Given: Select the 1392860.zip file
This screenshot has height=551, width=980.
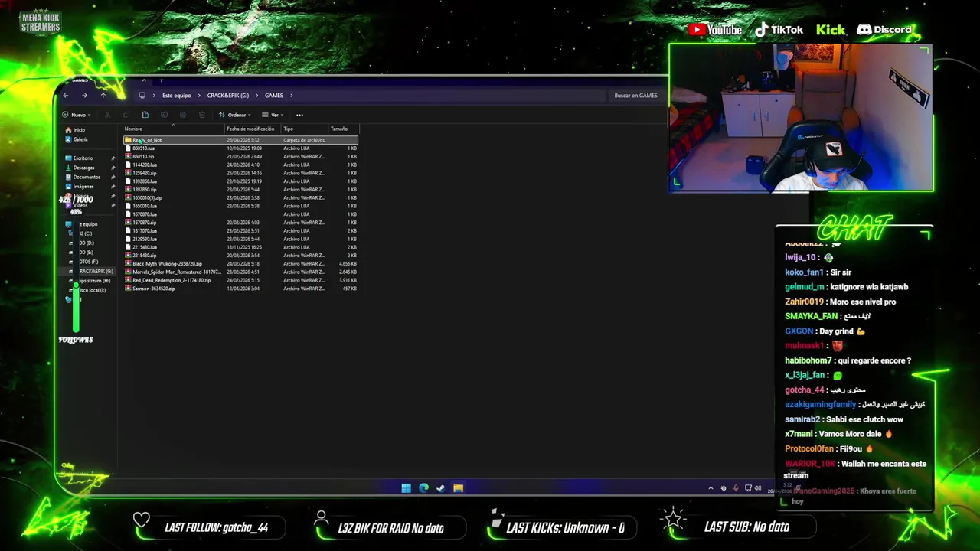Looking at the screenshot, I should [240, 190].
